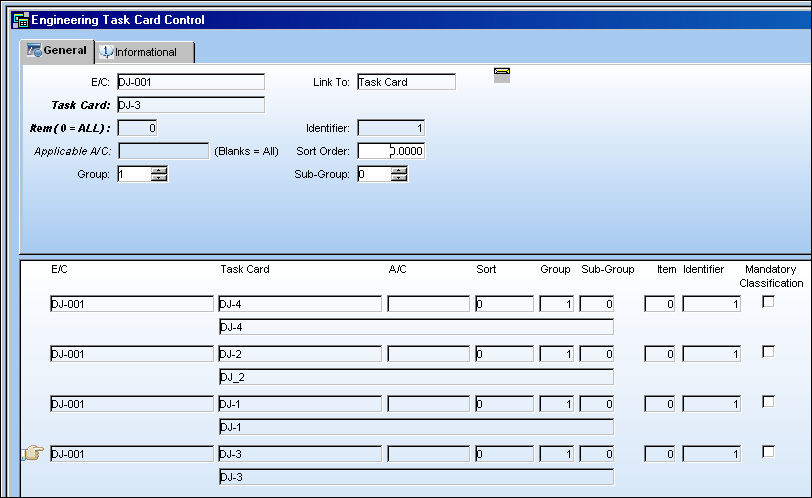Click the Applicable A/C field
This screenshot has width=812, height=498.
point(164,151)
